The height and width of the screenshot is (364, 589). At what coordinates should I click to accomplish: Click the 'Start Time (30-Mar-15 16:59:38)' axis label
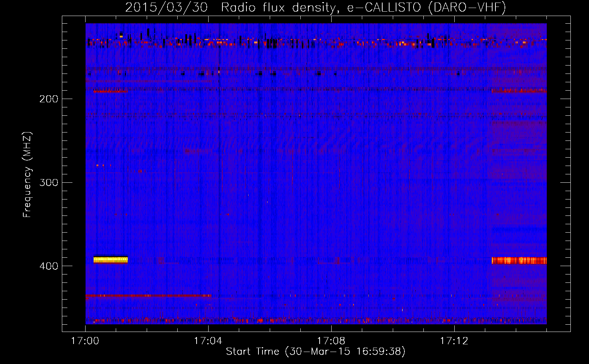coord(316,352)
